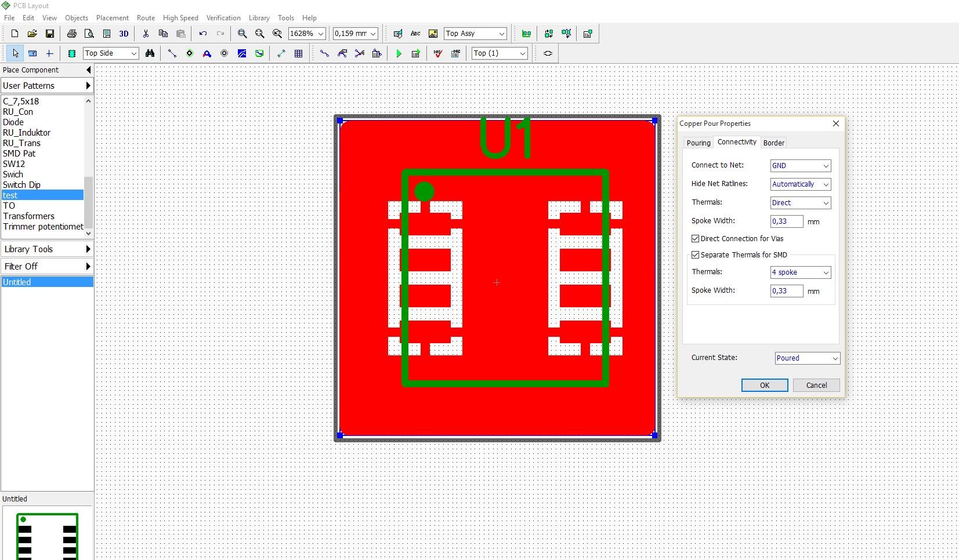Open the Current State Poured dropdown

click(x=807, y=358)
